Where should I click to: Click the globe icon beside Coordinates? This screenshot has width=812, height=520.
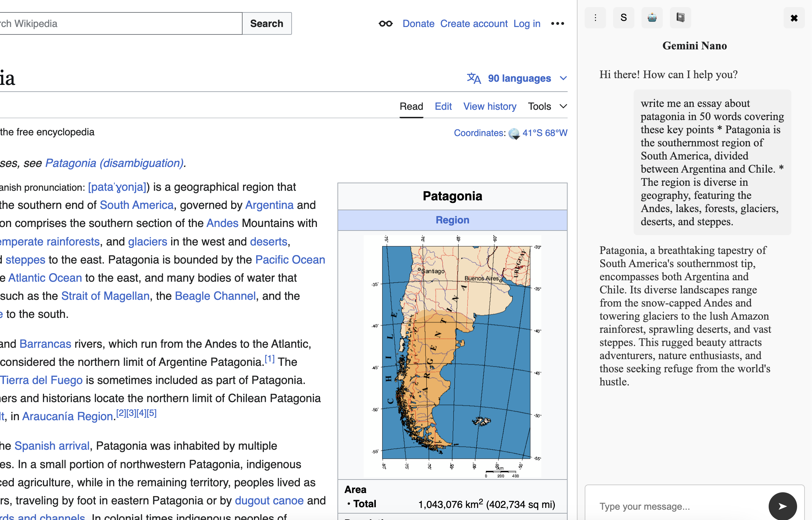(514, 134)
